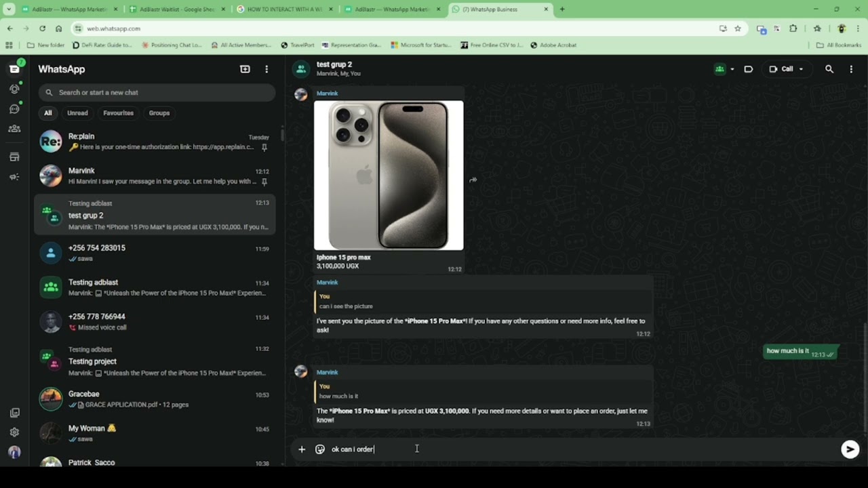The image size is (868, 488).
Task: Jump to quoted 'how much is it' reply preview
Action: [x=483, y=391]
